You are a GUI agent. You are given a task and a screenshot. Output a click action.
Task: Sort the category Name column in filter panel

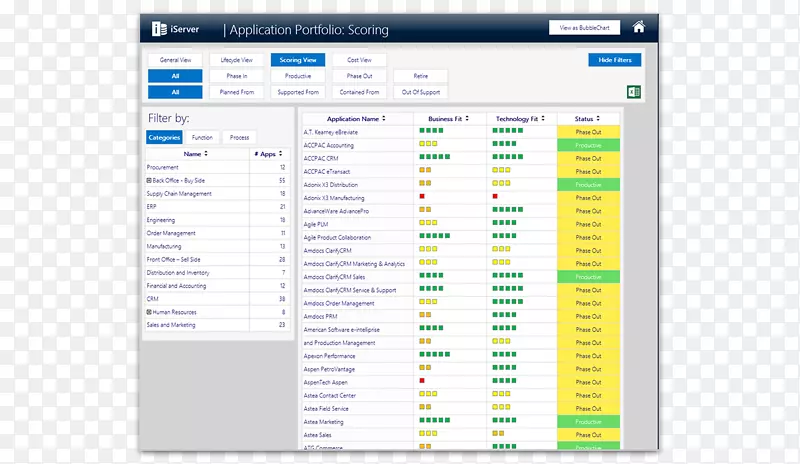207,154
